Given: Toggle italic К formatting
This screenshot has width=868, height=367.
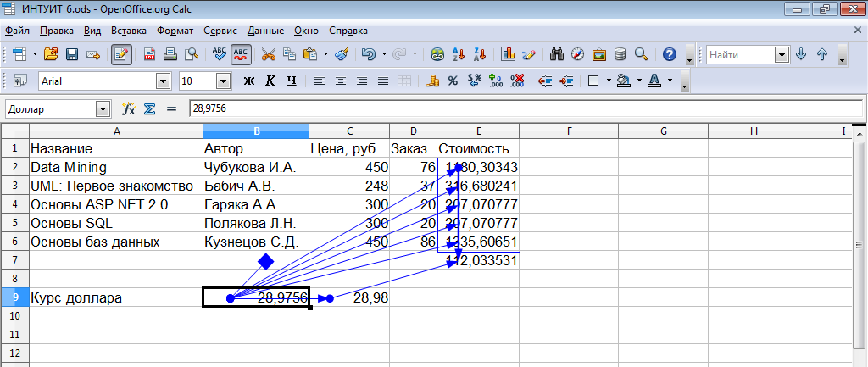Looking at the screenshot, I should 270,81.
